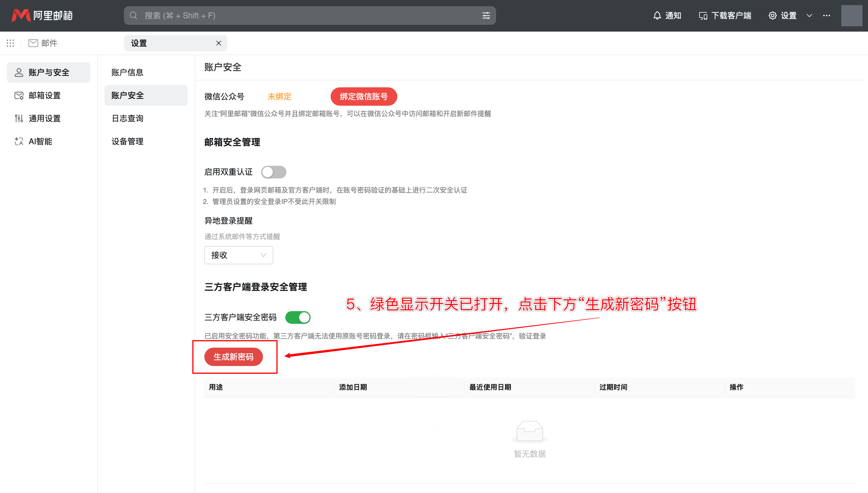Click 绑定微信账号 button

(364, 97)
